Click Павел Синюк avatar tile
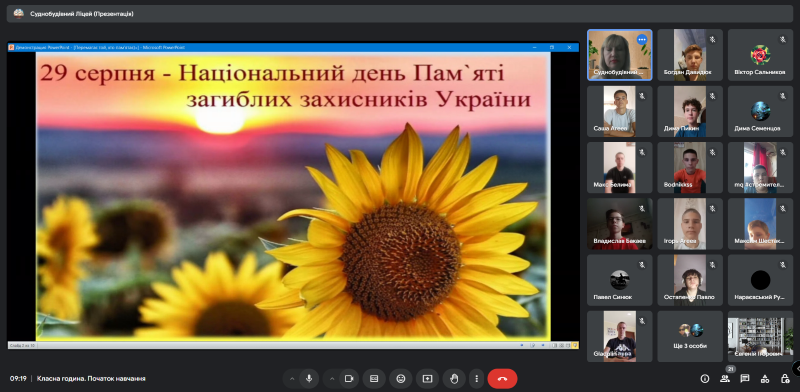Viewport: 800px width, 392px height. 619,280
